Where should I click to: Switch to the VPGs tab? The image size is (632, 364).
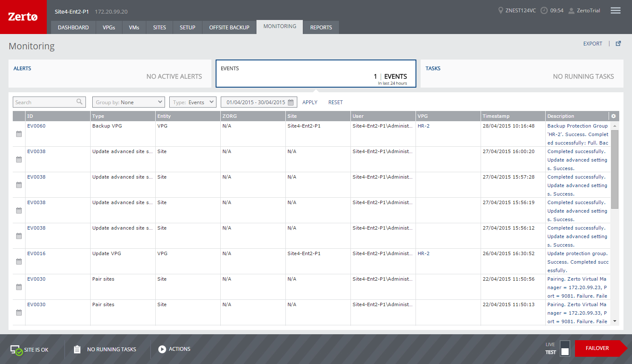[x=109, y=27]
